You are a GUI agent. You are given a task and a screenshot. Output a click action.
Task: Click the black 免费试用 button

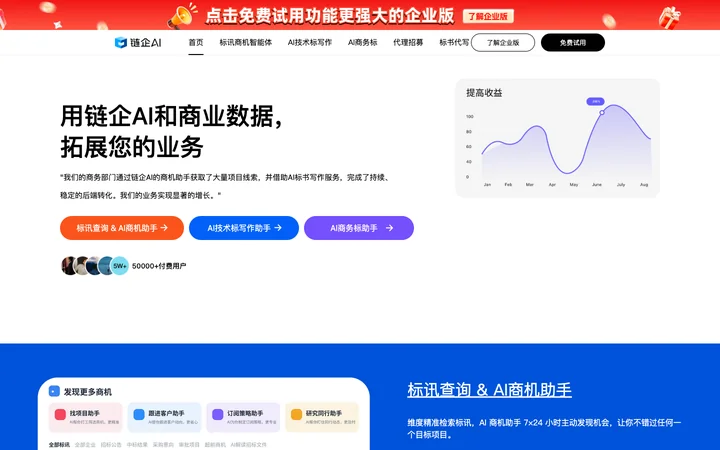[x=573, y=43]
